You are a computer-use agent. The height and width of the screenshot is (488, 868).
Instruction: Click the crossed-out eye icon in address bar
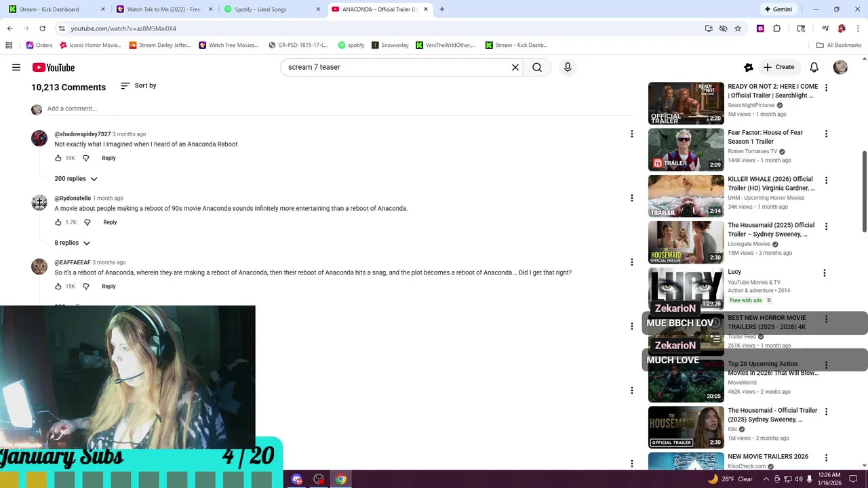click(x=723, y=28)
